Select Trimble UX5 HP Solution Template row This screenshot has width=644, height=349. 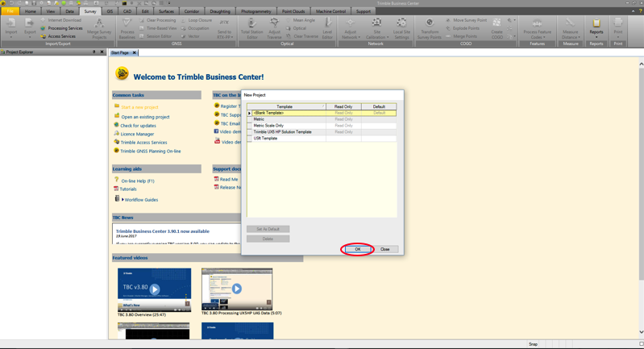coord(322,132)
